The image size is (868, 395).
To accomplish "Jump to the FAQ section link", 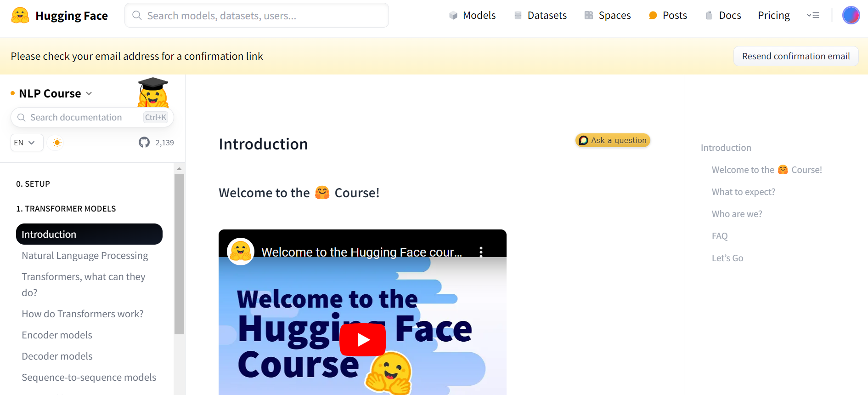I will pos(720,236).
